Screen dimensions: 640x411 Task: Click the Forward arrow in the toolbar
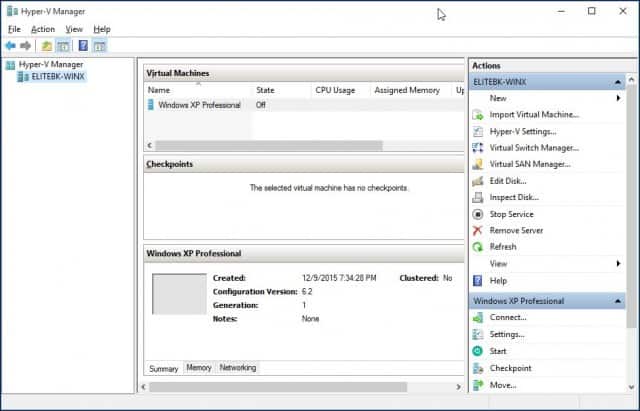(x=25, y=46)
